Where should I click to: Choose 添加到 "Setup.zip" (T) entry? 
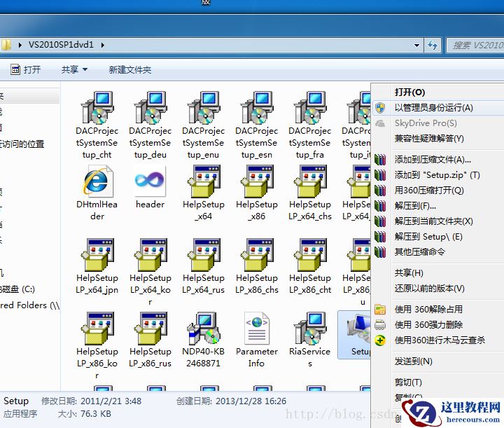437,175
